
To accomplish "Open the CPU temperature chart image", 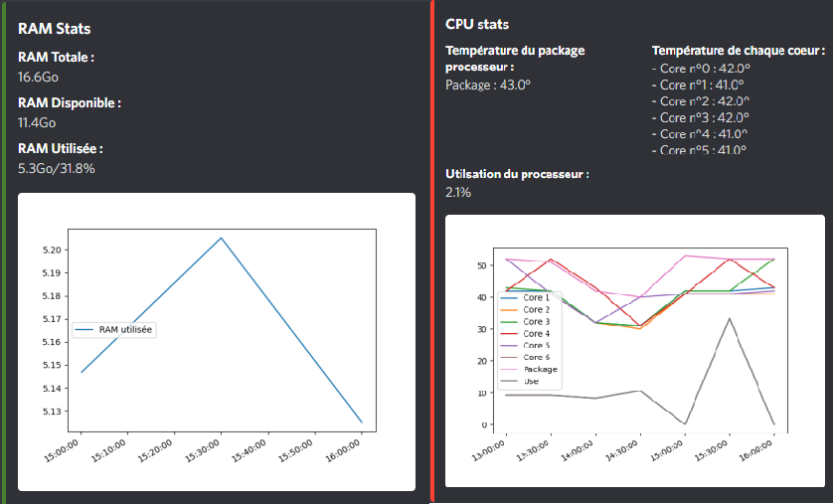I will (634, 350).
